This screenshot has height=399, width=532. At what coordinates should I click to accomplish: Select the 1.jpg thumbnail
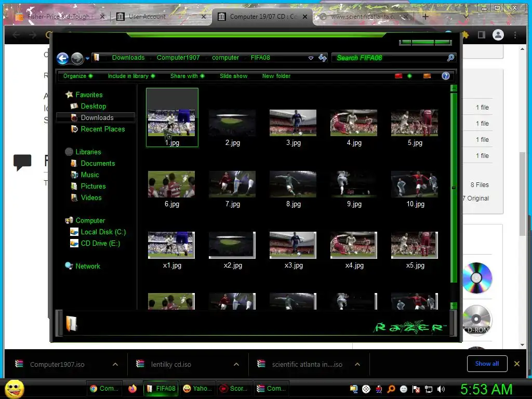click(x=172, y=117)
